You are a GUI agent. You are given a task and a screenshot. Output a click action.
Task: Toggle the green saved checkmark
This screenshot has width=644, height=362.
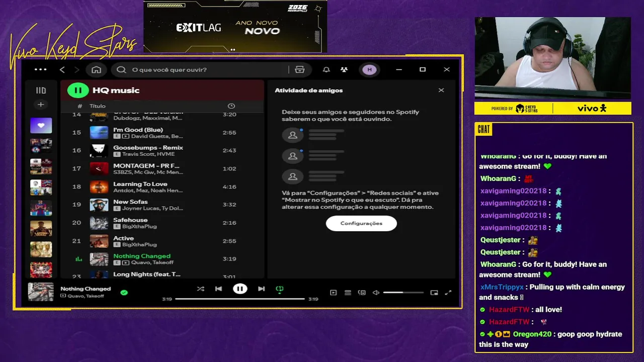[x=124, y=292]
